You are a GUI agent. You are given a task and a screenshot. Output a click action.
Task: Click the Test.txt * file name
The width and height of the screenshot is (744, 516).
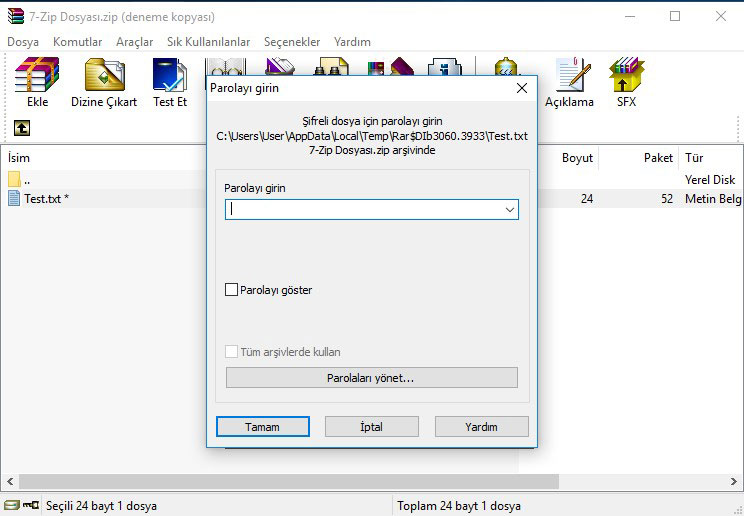coord(46,198)
